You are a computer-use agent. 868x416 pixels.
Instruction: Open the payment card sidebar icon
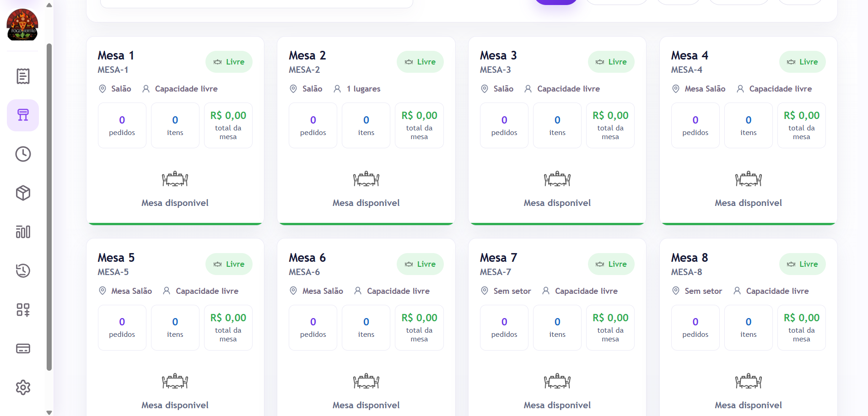(23, 349)
